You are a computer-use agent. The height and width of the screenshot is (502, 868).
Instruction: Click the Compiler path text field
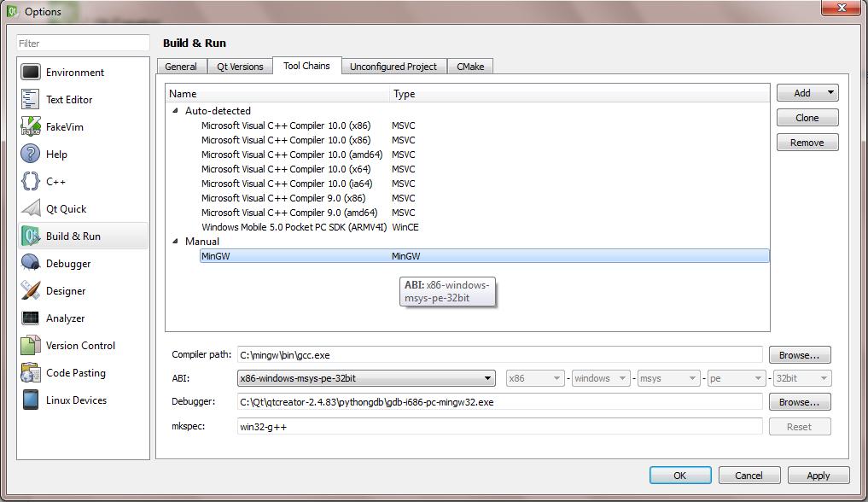coord(500,355)
